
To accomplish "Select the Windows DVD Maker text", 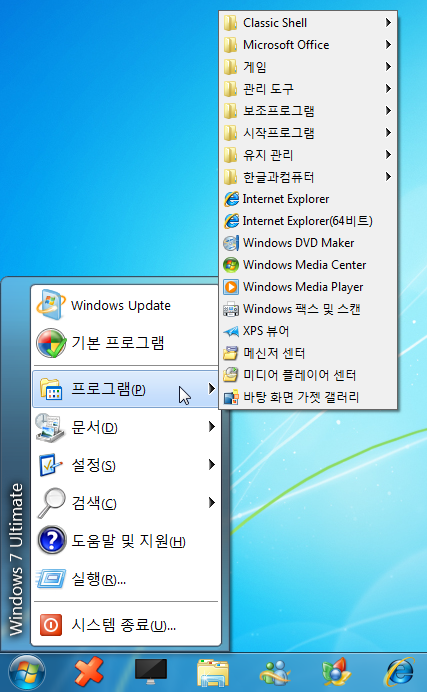I will click(x=299, y=243).
